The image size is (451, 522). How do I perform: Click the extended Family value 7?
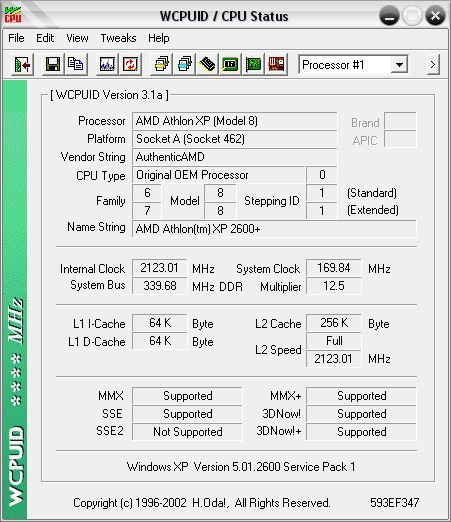tap(147, 211)
